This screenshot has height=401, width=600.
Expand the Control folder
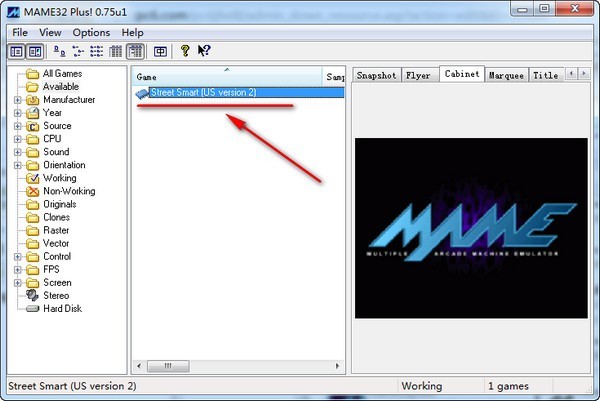18,256
